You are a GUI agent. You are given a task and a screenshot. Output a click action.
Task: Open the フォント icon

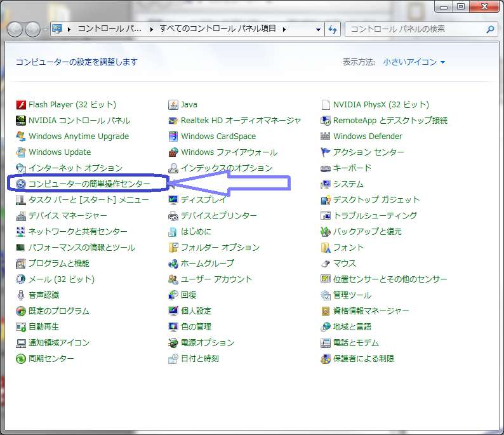pyautogui.click(x=325, y=248)
